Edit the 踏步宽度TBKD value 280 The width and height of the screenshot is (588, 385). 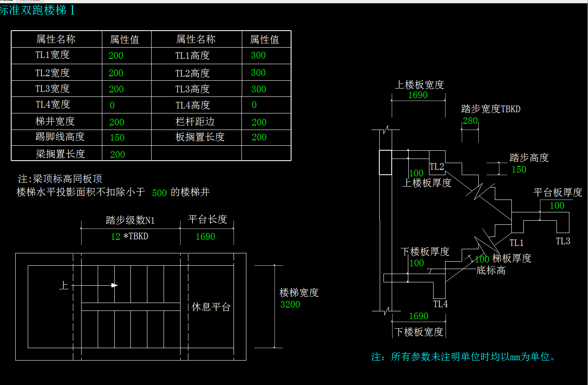coord(470,120)
